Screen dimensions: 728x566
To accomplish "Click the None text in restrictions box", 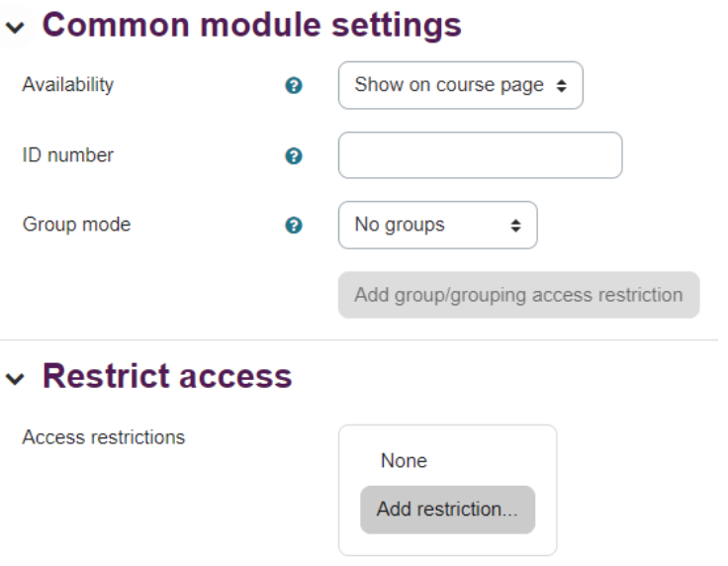I will pyautogui.click(x=404, y=460).
